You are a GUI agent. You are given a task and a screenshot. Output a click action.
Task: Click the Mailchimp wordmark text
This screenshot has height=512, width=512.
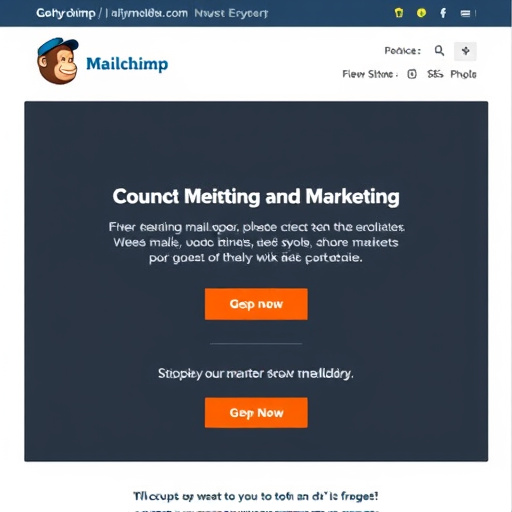coord(127,64)
